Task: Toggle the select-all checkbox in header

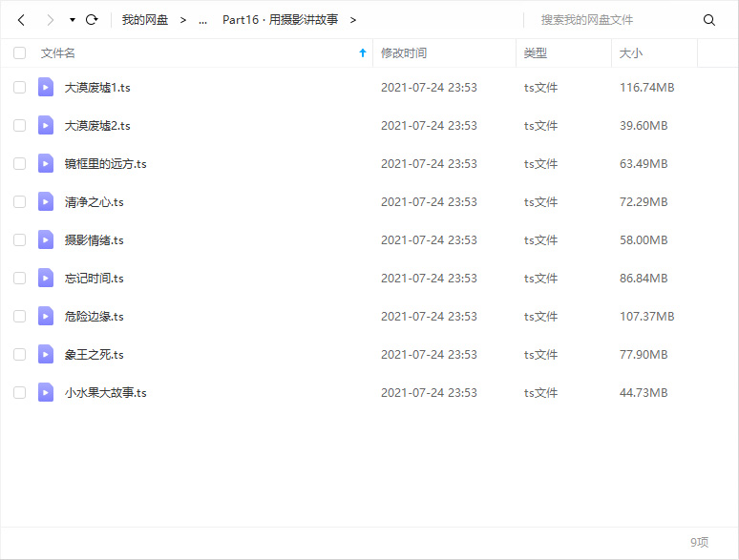Action: point(20,52)
